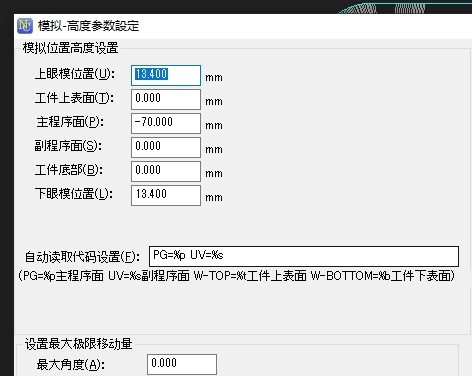Click the 下眼模位置(L) label
This screenshot has height=376, width=472.
click(74, 194)
